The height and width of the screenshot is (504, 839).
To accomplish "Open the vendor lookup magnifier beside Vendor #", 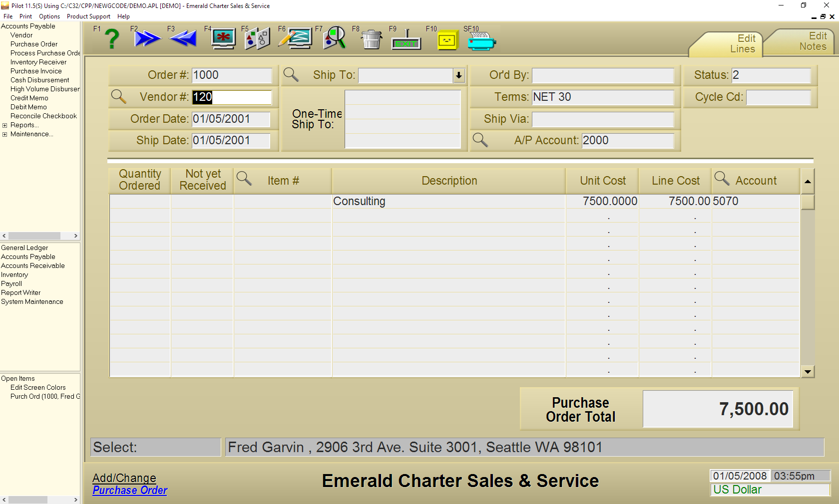I will pyautogui.click(x=118, y=96).
